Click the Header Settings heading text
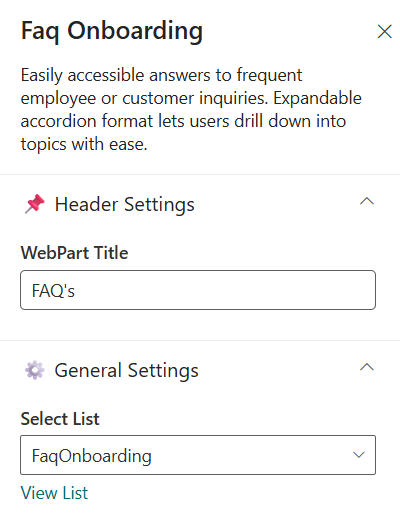400x521 pixels. tap(124, 204)
